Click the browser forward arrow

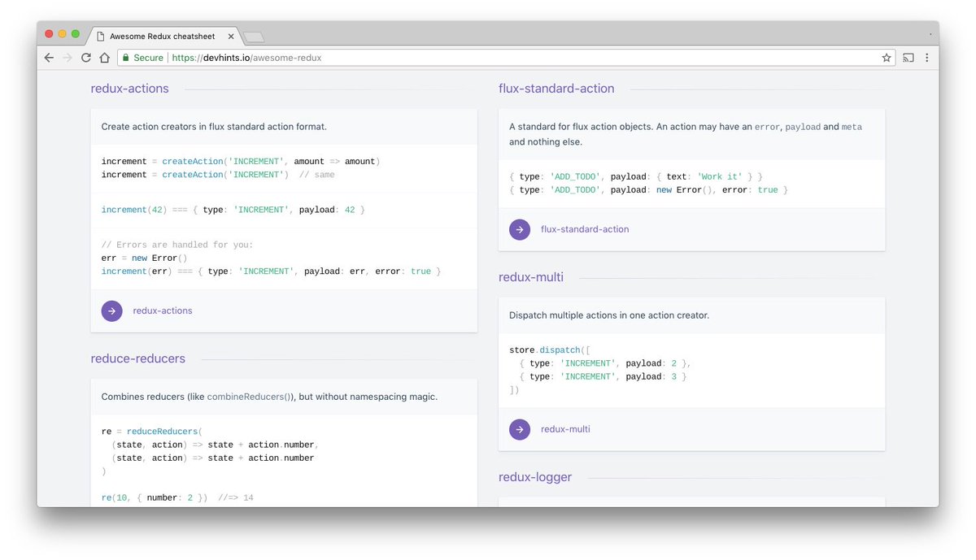(68, 58)
